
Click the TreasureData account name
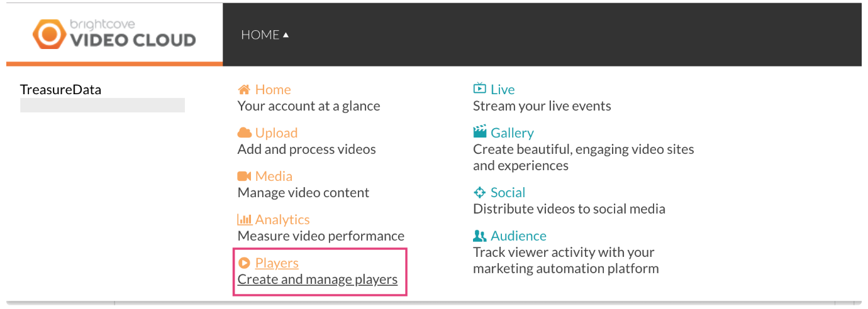tap(60, 90)
